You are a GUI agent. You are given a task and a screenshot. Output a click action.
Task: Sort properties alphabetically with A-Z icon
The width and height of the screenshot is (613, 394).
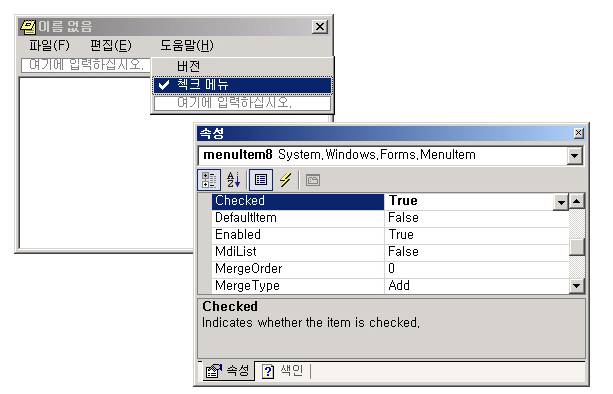click(x=234, y=180)
